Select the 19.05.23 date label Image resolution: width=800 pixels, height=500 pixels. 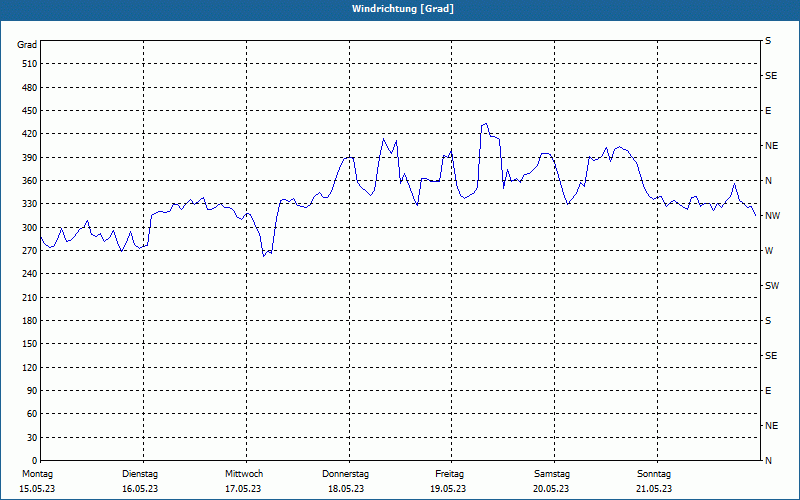(448, 489)
